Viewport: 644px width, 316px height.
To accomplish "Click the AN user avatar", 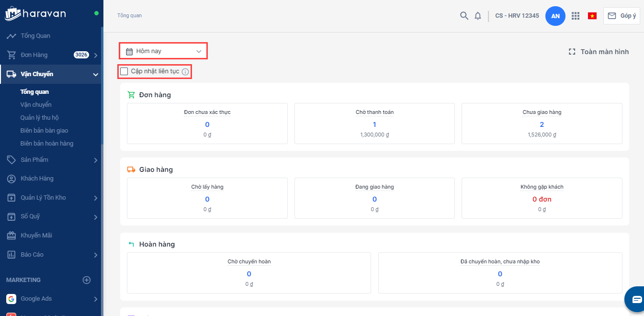I will click(555, 16).
